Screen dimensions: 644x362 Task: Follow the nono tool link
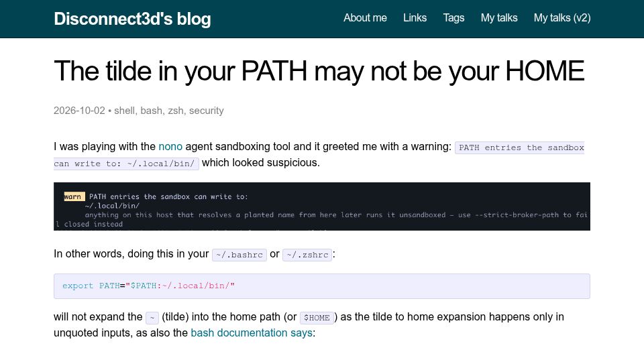point(170,147)
